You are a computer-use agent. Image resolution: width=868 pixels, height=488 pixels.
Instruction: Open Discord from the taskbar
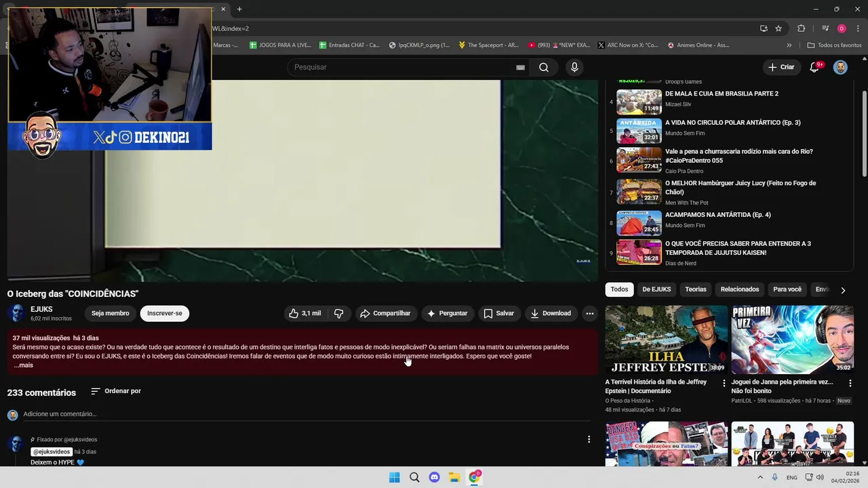435,477
